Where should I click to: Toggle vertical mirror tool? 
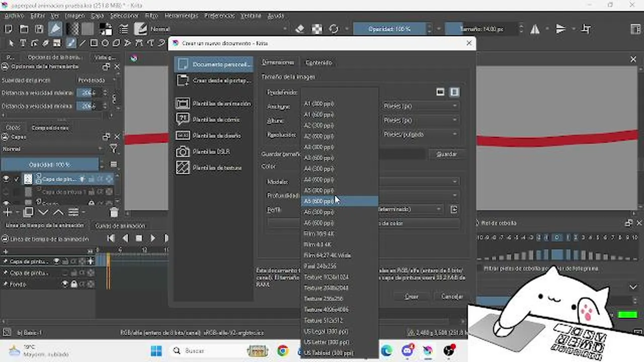pyautogui.click(x=561, y=29)
